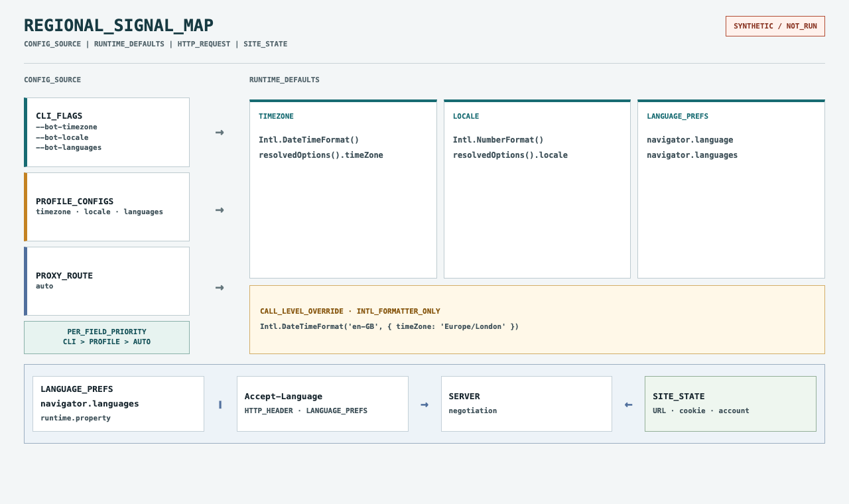This screenshot has width=849, height=504.
Task: Select the 'resolvedOptions().timeZone' line
Action: (321, 155)
